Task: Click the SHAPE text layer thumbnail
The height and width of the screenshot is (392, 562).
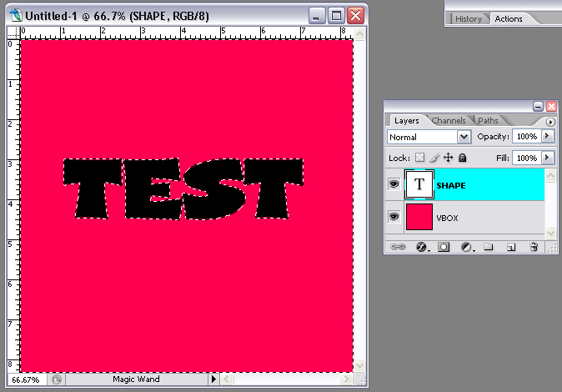Action: pos(419,184)
